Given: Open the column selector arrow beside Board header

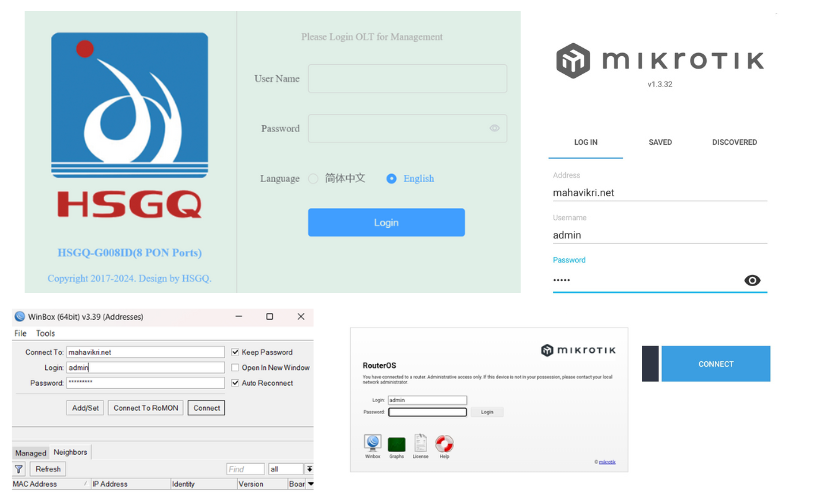Looking at the screenshot, I should tap(309, 484).
